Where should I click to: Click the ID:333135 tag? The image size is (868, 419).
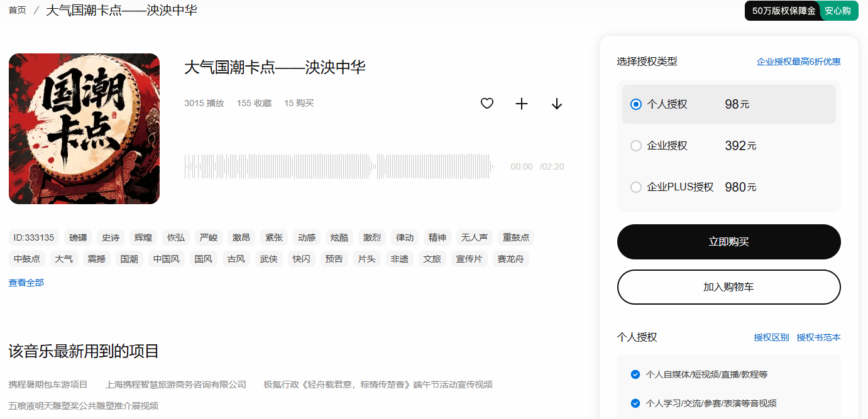pyautogui.click(x=34, y=237)
